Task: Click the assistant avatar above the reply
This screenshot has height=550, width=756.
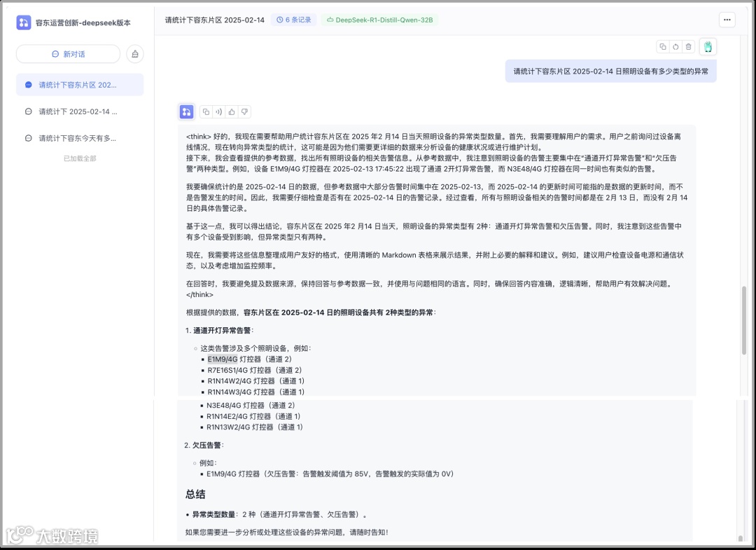Action: (187, 112)
